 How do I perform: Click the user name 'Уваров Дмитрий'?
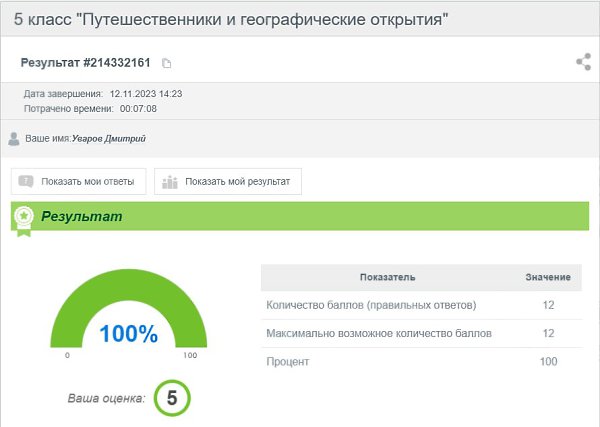pos(109,139)
